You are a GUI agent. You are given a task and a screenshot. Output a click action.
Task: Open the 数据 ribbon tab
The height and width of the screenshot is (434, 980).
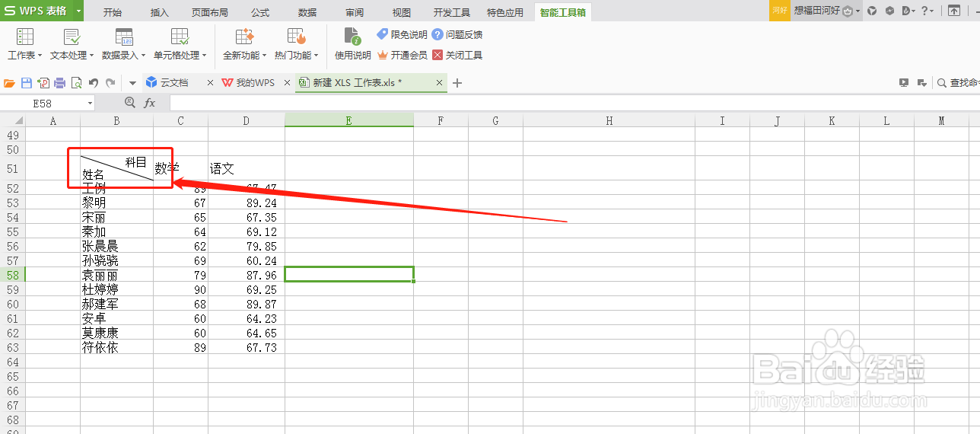[307, 12]
